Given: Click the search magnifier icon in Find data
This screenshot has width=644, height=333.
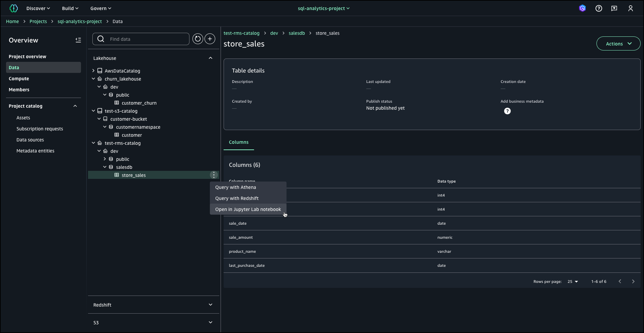Looking at the screenshot, I should coord(101,39).
